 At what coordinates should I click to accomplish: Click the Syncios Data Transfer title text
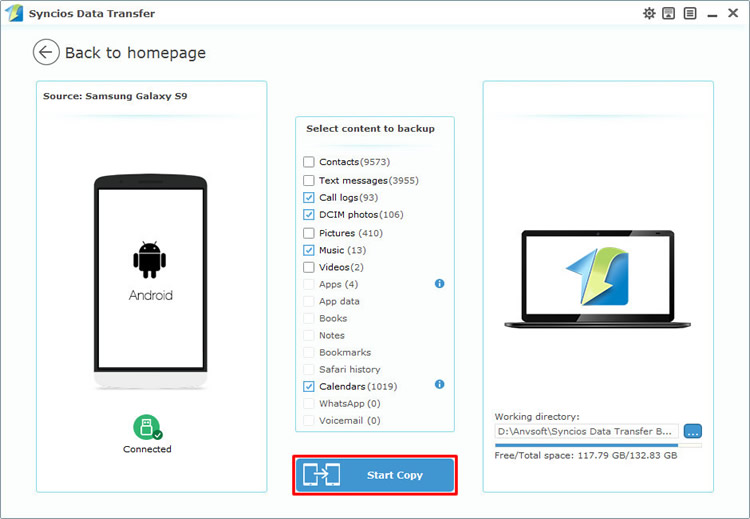(92, 13)
